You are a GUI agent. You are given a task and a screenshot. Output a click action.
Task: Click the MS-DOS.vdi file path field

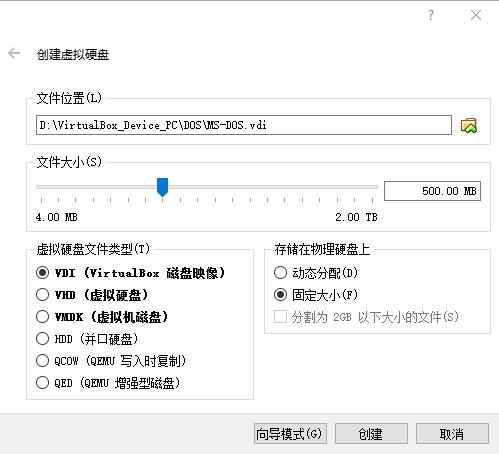click(x=244, y=125)
